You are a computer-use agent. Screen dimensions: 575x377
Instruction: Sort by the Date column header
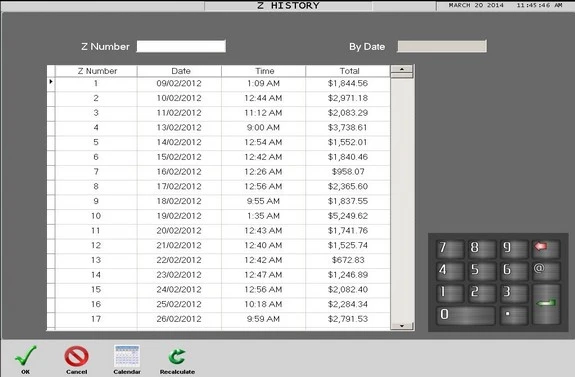(180, 71)
